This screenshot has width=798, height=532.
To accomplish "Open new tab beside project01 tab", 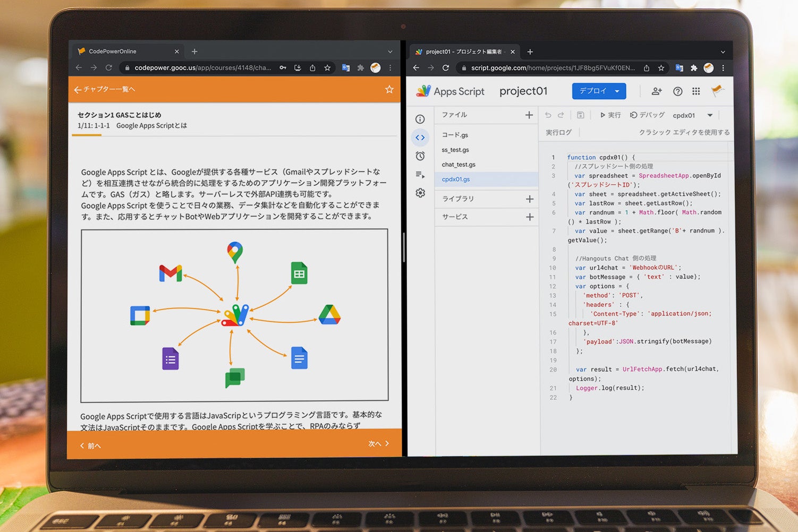I will [530, 52].
